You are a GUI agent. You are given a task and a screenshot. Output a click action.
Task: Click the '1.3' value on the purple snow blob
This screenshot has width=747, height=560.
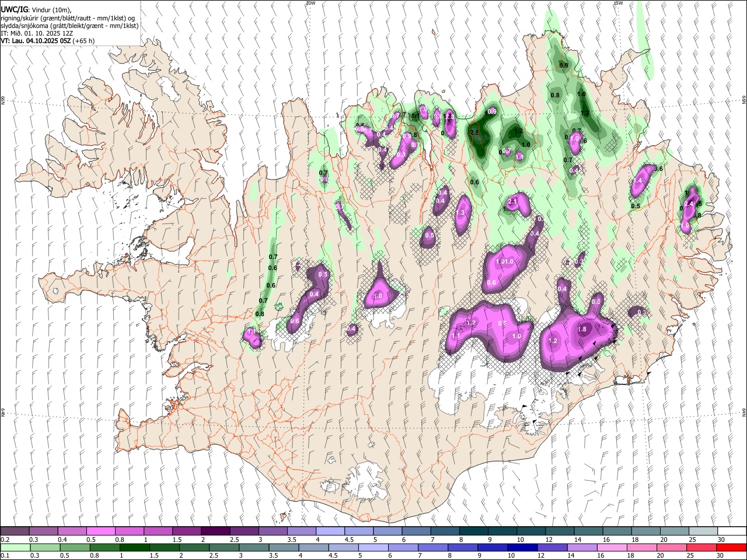click(x=460, y=213)
